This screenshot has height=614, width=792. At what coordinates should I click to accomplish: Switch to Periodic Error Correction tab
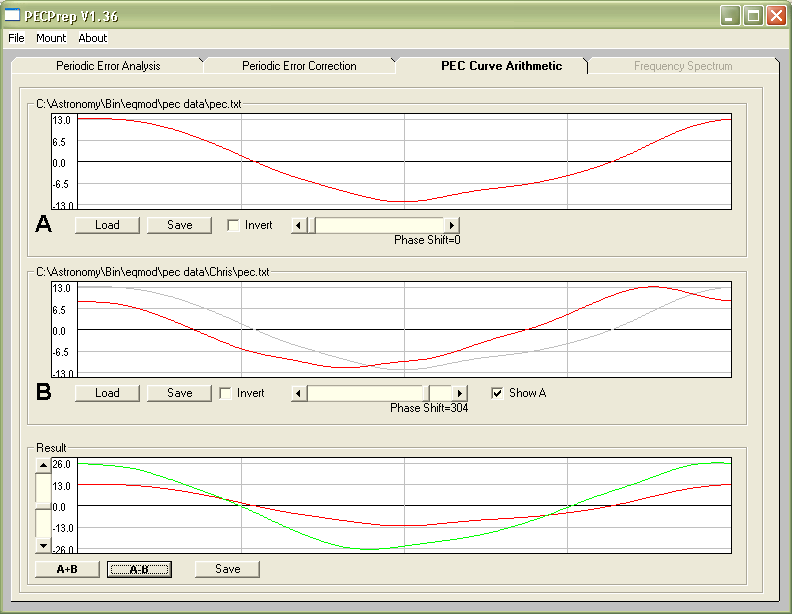click(299, 66)
